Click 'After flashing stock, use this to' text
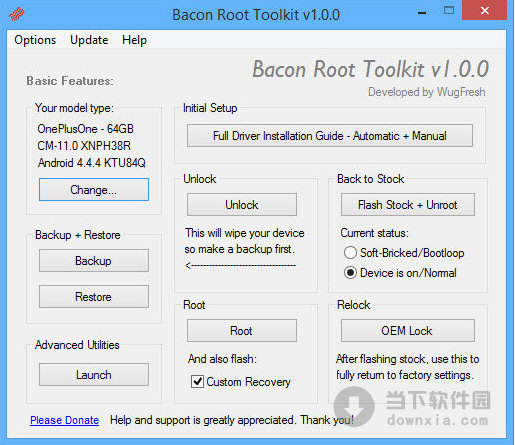Viewport: 515px width, 445px height. pos(408,359)
